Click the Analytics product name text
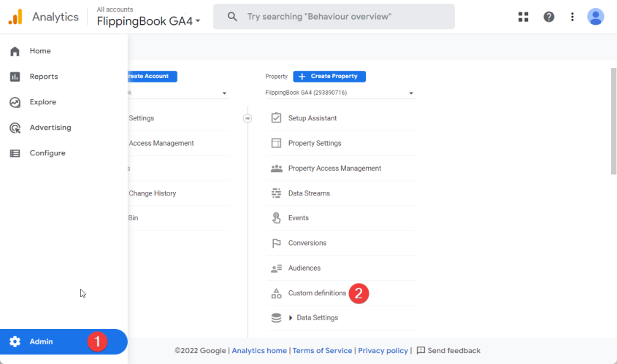Image resolution: width=617 pixels, height=364 pixels. coord(55,17)
